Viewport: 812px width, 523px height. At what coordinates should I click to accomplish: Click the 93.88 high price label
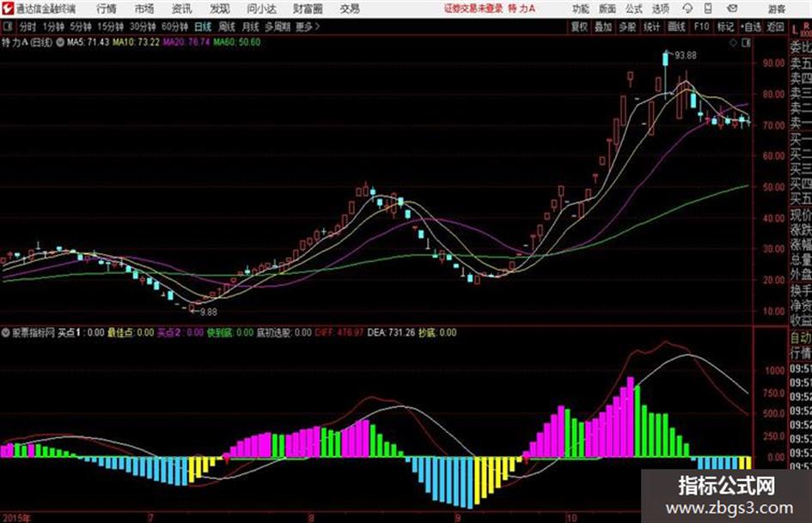coord(685,55)
